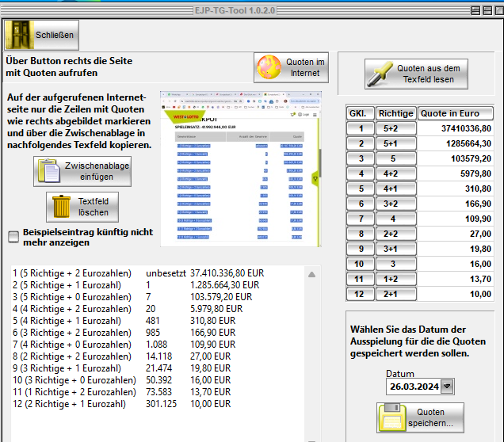Click GKl. cell '11' in the table
This screenshot has height=442, width=504.
pos(361,279)
